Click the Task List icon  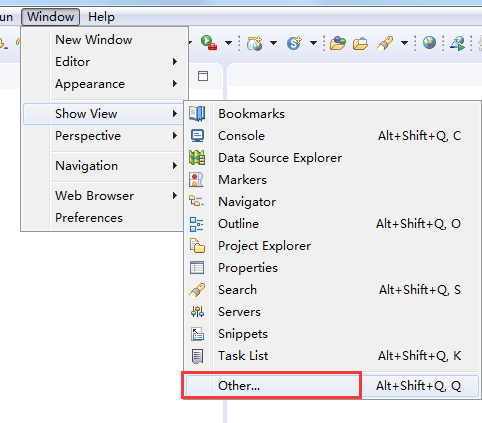click(197, 356)
